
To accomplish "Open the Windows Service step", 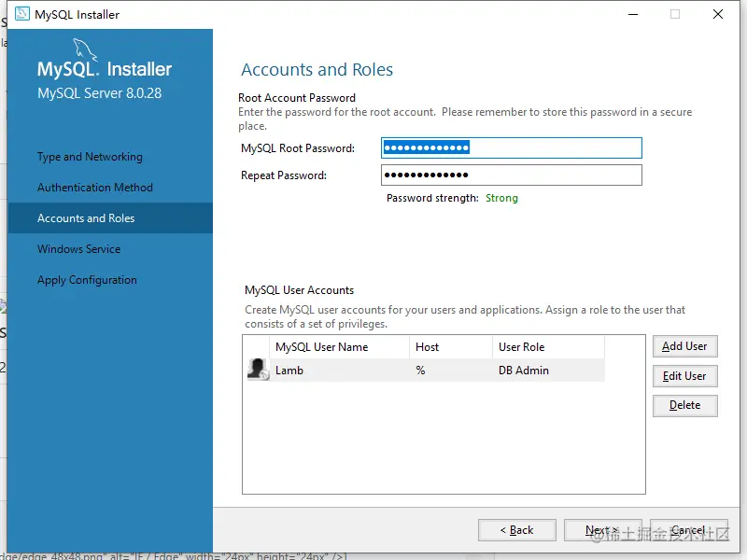I will (78, 248).
